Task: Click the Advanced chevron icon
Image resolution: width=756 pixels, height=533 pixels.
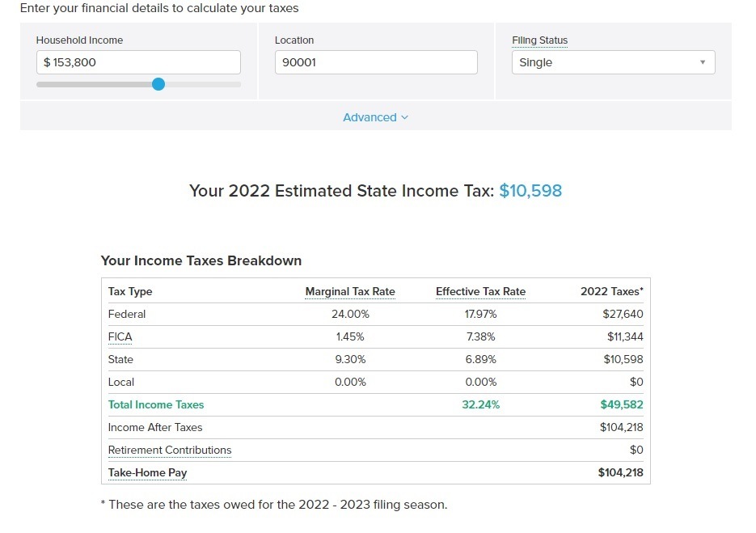Action: point(404,118)
